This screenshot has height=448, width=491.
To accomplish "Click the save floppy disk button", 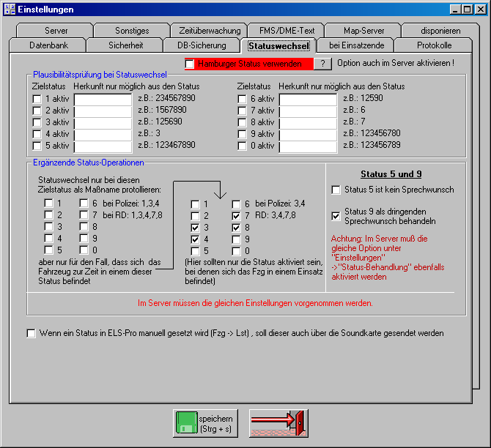I will click(205, 423).
